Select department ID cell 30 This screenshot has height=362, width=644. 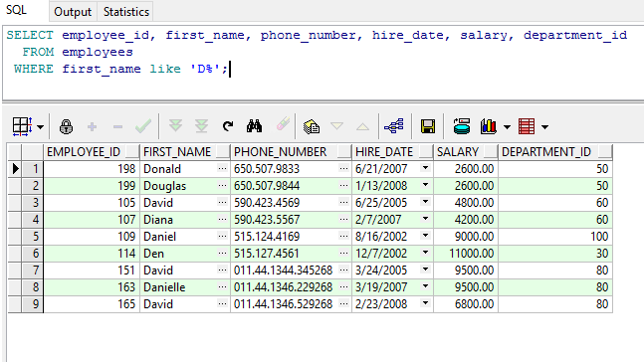[555, 254]
